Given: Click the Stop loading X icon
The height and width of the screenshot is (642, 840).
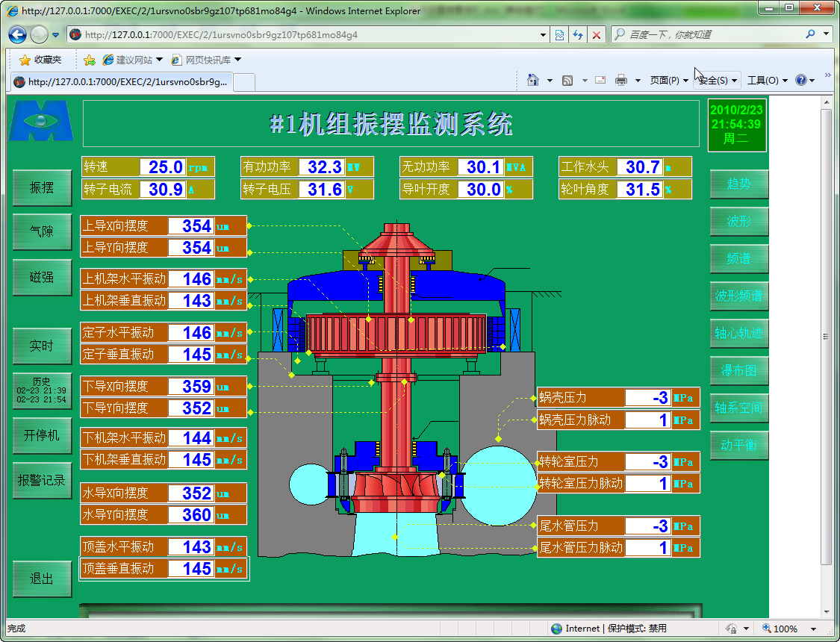Looking at the screenshot, I should [597, 34].
